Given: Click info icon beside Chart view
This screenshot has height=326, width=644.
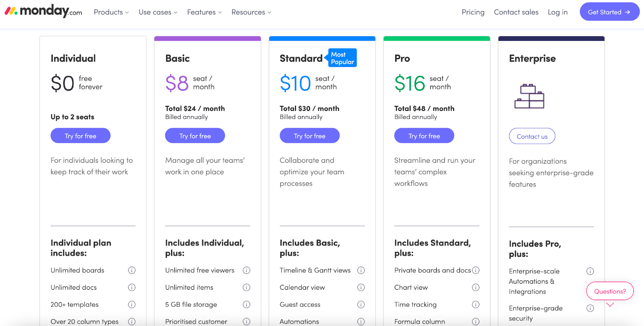Looking at the screenshot, I should tap(476, 287).
